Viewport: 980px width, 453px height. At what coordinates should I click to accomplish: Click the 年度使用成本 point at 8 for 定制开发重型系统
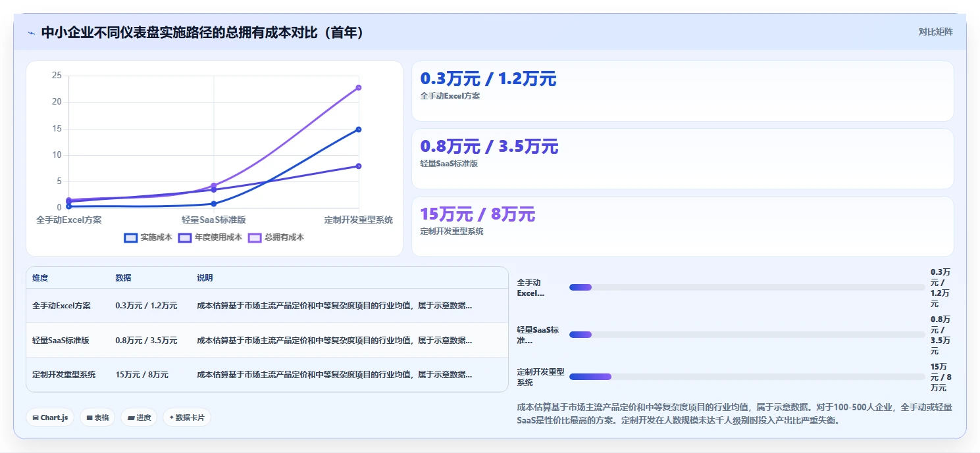click(359, 166)
